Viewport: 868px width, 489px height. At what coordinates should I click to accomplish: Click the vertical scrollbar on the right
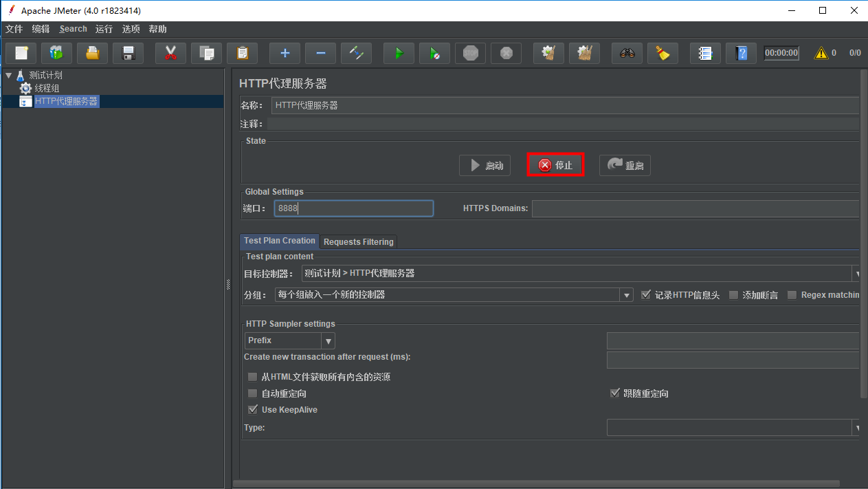(x=864, y=234)
